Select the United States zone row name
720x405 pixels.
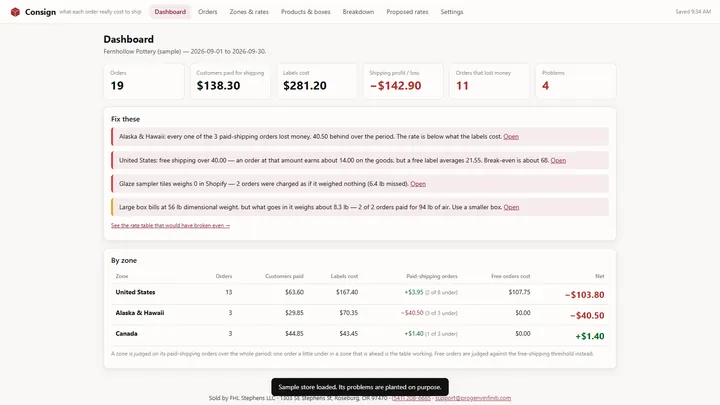(x=135, y=292)
